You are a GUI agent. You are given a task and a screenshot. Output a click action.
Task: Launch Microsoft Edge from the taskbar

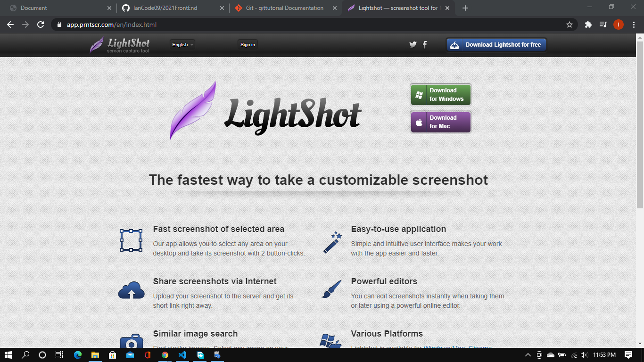[78, 355]
